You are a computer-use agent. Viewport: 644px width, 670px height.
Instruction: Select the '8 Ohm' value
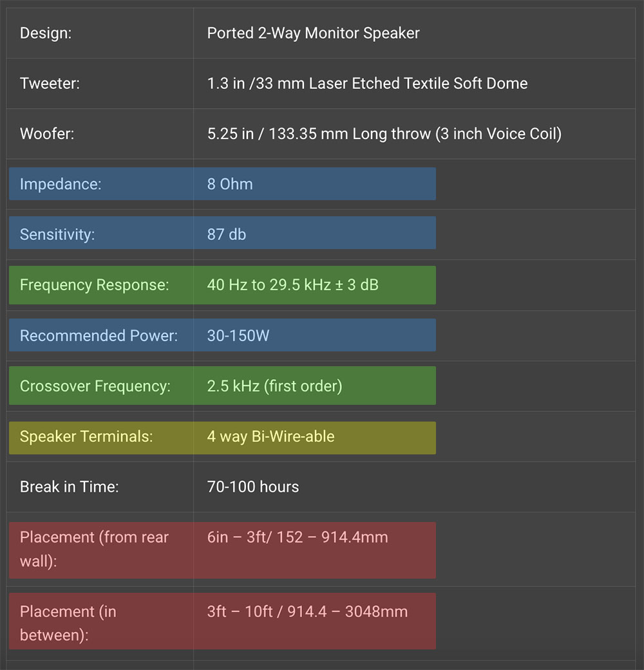point(230,184)
